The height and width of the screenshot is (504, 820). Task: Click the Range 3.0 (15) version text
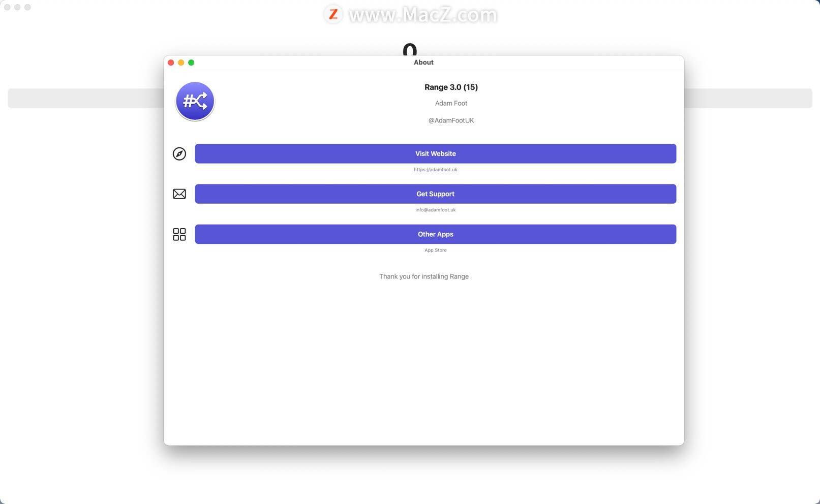(451, 87)
